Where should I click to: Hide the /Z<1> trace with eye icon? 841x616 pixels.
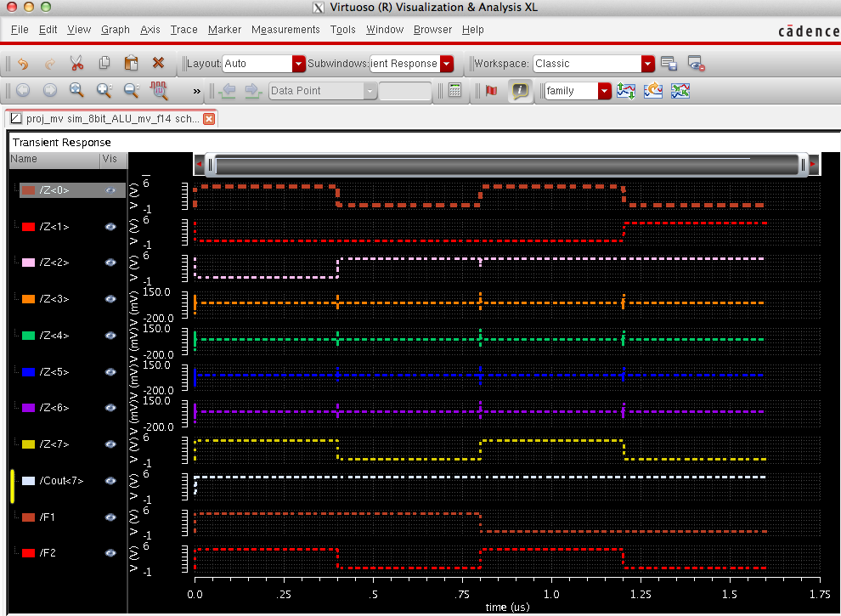pos(110,227)
